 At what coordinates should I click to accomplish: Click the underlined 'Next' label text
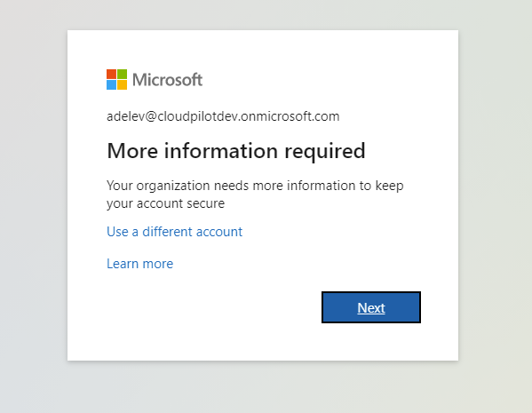(x=371, y=308)
